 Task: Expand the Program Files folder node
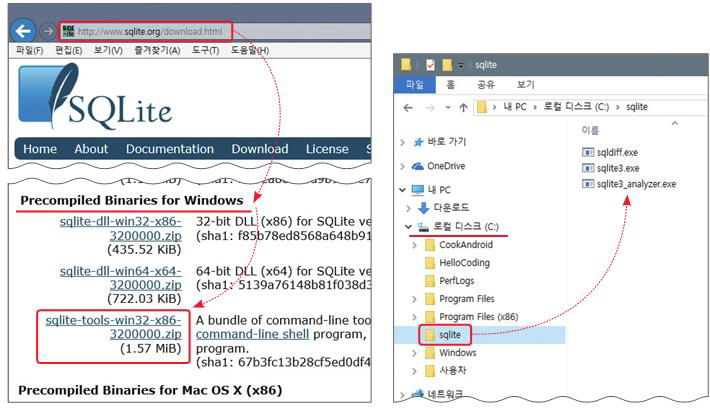pyautogui.click(x=414, y=299)
